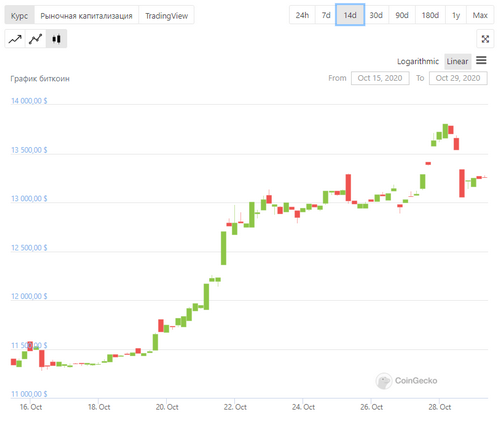500x427 pixels.
Task: Click the 18. Oct date label
Action: click(x=99, y=407)
